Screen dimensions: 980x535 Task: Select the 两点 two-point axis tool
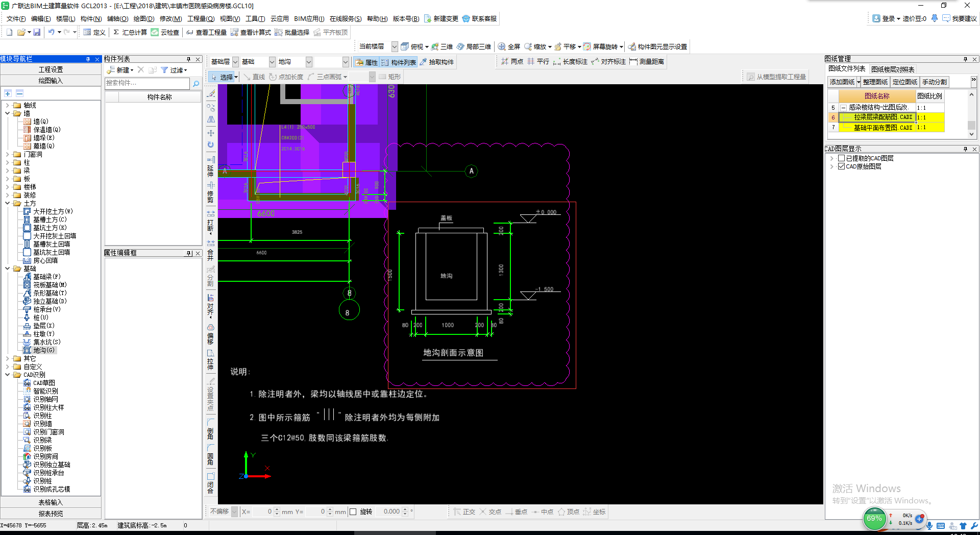[512, 61]
